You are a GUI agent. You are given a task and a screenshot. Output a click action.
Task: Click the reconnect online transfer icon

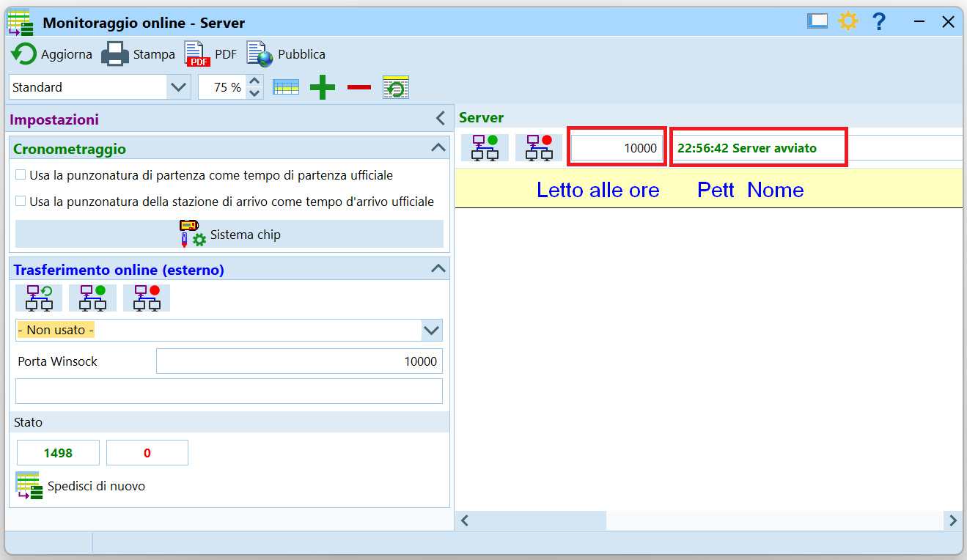(x=39, y=298)
